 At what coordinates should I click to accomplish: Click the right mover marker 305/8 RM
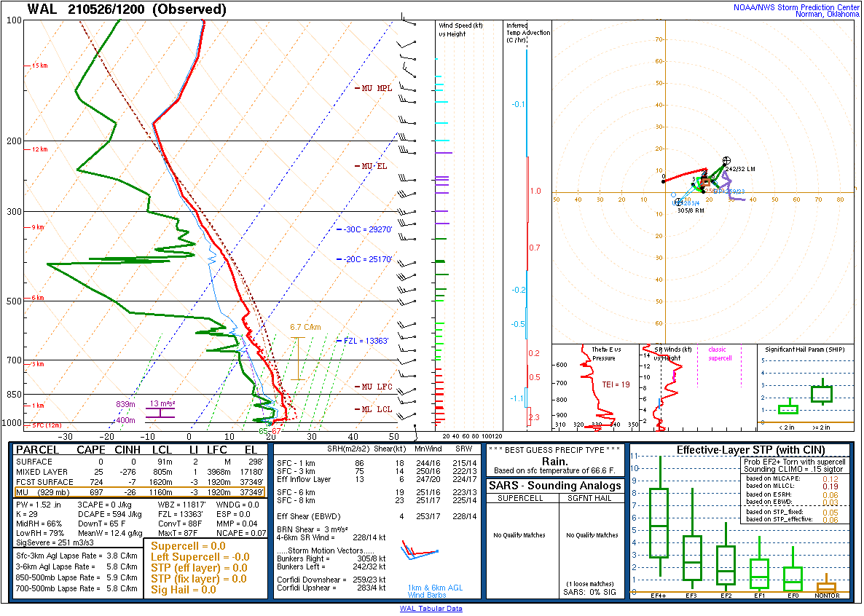pos(678,202)
